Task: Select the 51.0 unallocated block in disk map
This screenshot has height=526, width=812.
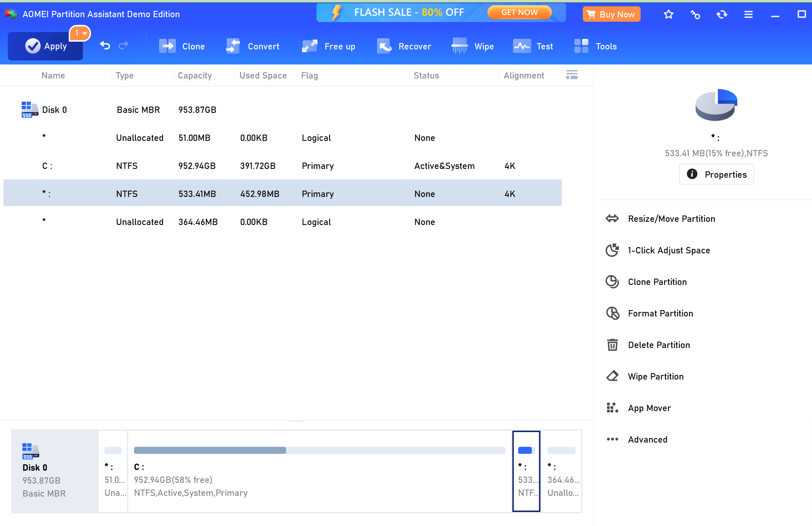Action: [113, 471]
